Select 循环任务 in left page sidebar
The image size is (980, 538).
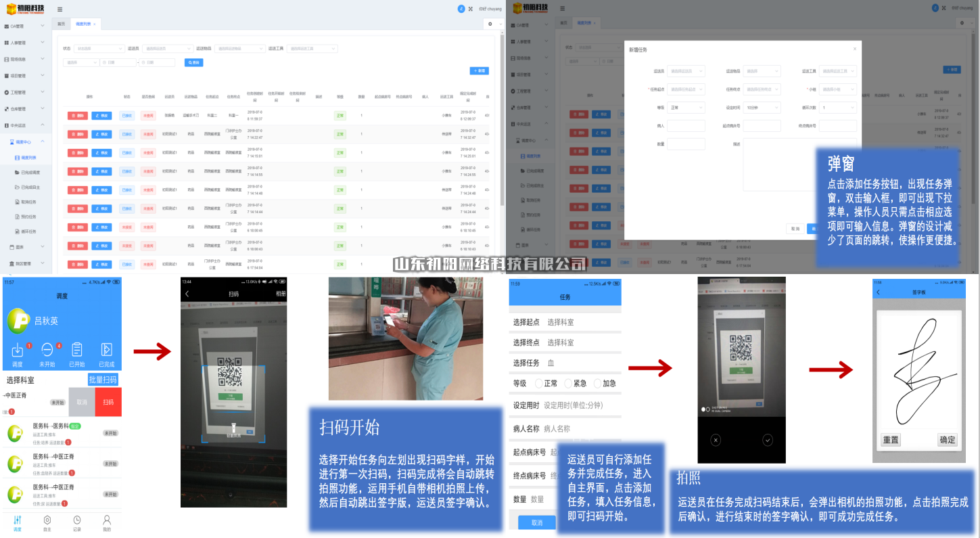tap(27, 231)
